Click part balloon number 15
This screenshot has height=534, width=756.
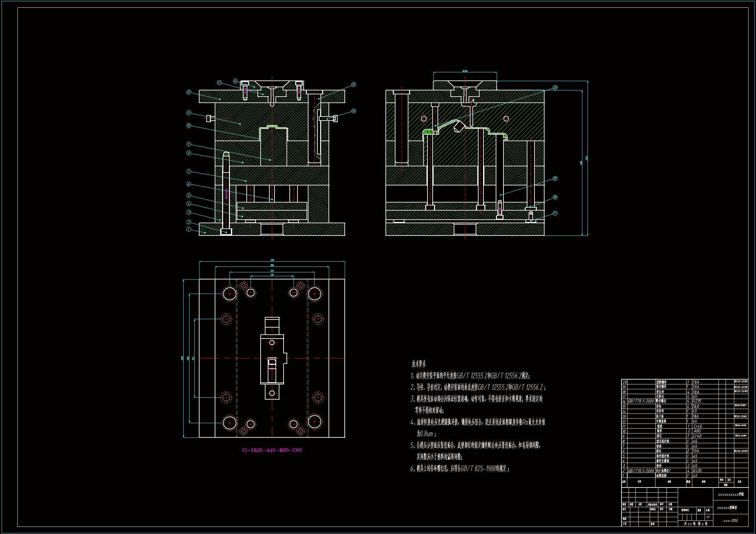click(x=353, y=85)
